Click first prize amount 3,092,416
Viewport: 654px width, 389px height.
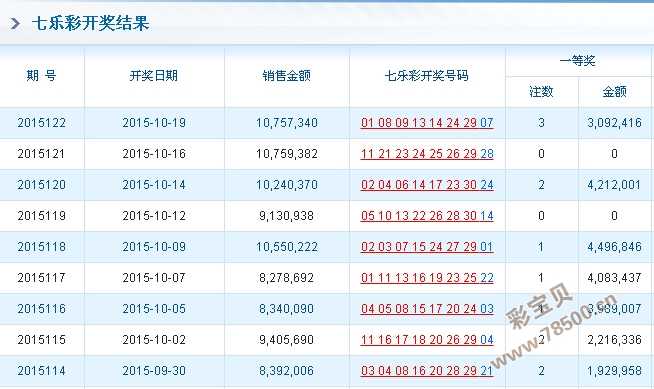(x=614, y=123)
